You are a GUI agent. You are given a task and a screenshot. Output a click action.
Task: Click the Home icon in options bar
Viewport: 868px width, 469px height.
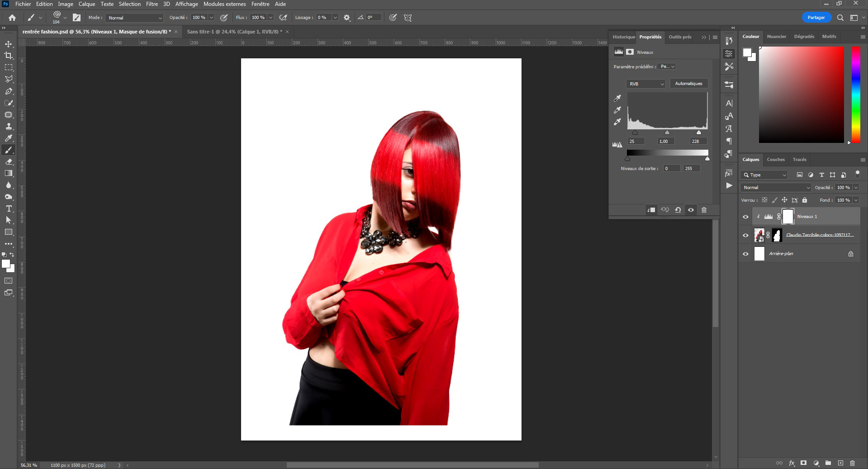coord(12,18)
